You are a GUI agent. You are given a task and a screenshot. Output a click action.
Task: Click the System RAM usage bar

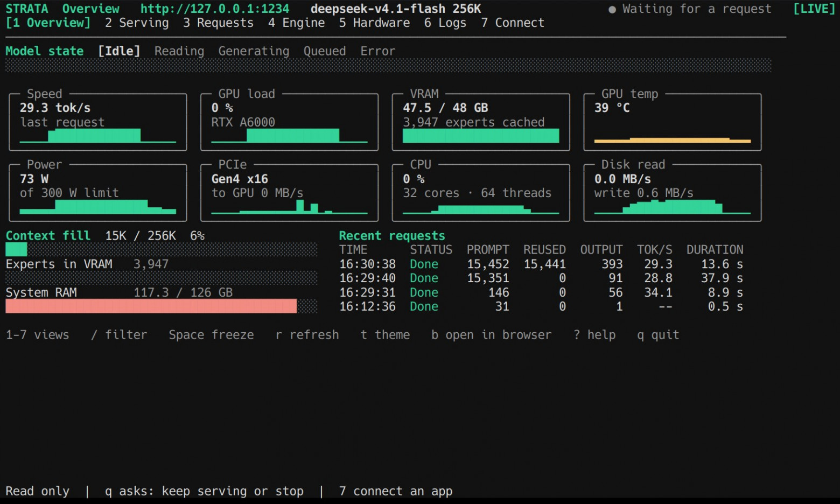point(162,306)
